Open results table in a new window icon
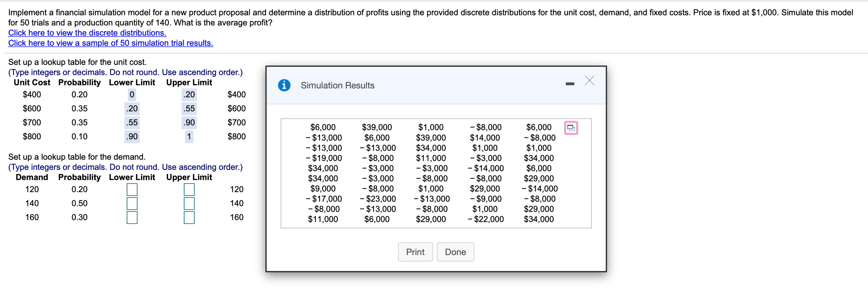 tap(571, 128)
